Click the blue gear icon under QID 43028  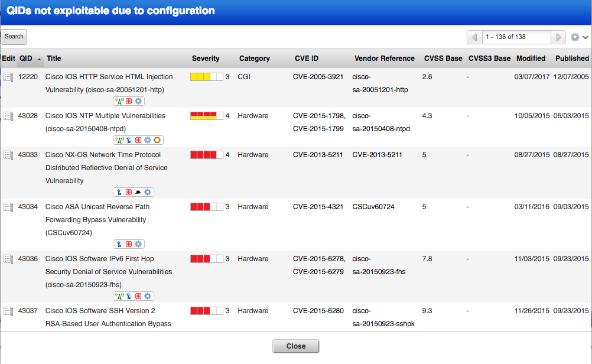[148, 140]
